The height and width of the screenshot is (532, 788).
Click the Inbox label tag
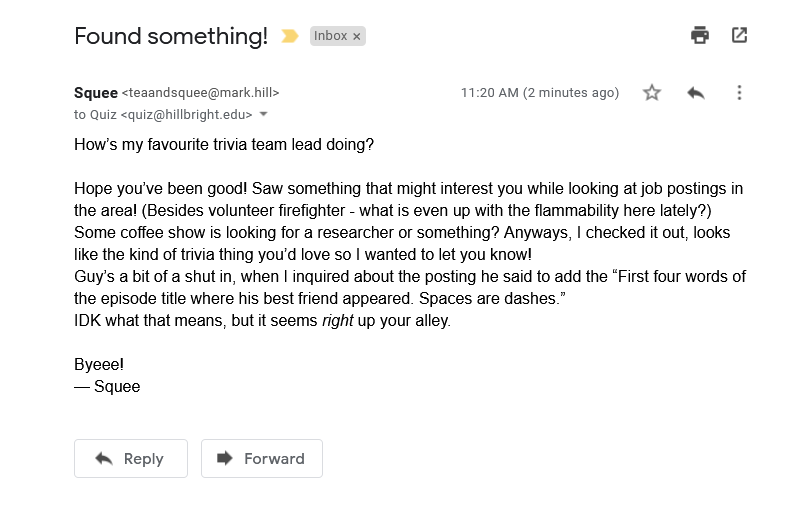(331, 36)
